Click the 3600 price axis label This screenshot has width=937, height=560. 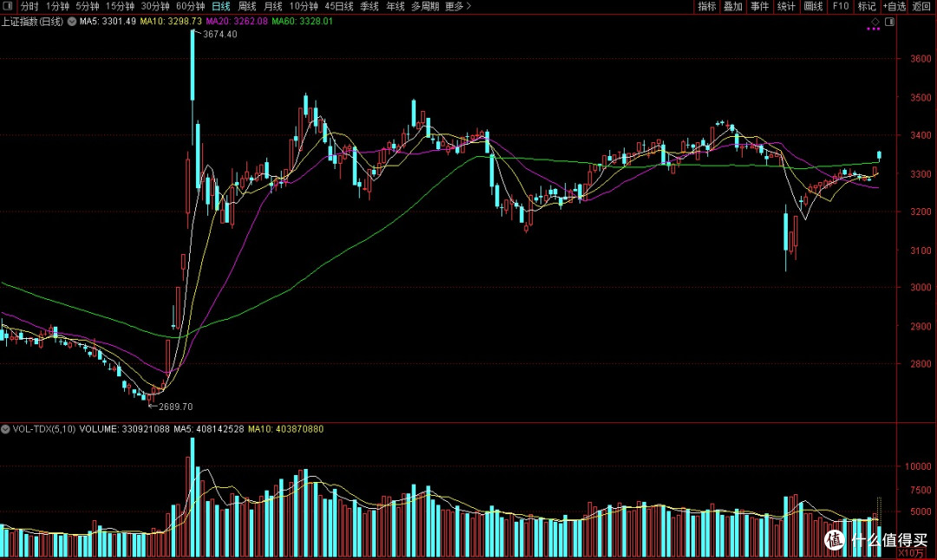pos(921,58)
